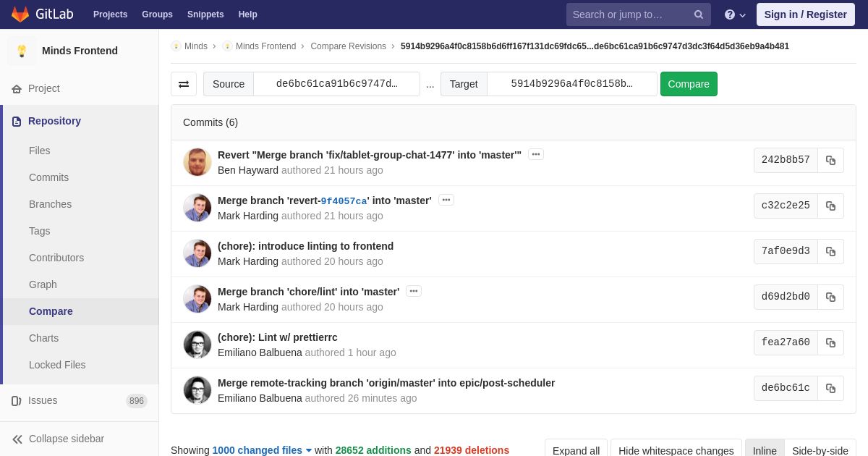This screenshot has width=868, height=456.
Task: Click Mark Harding's avatar on revert-9f4057ca merge
Action: pyautogui.click(x=197, y=208)
